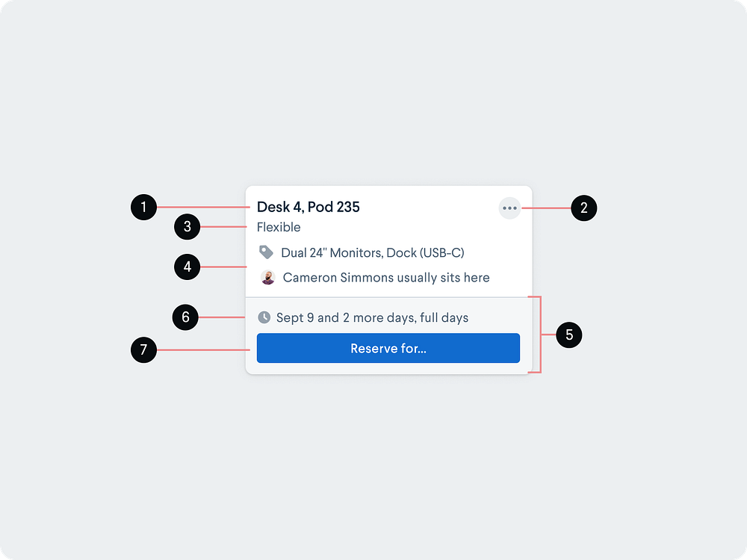Open date selector showing Sept 9 reservation
Image resolution: width=747 pixels, height=560 pixels.
click(372, 317)
